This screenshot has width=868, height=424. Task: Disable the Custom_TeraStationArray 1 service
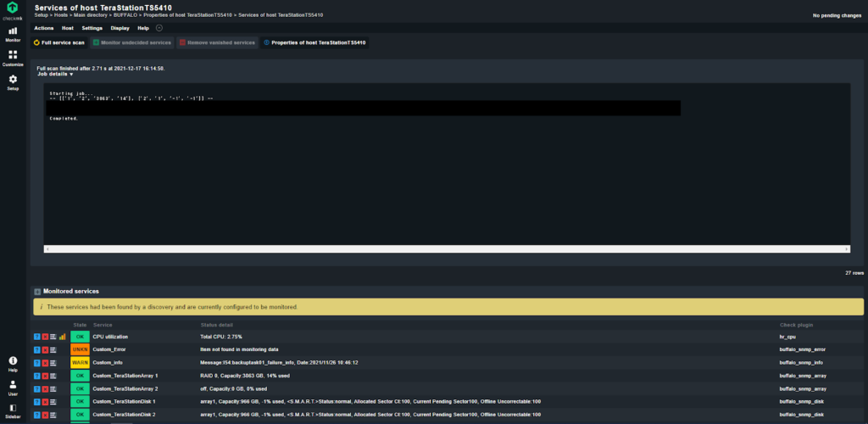(46, 376)
